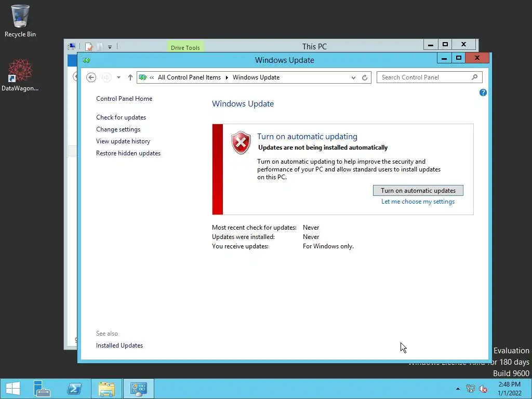532x399 pixels.
Task: Open Control Panel Home
Action: [124, 99]
